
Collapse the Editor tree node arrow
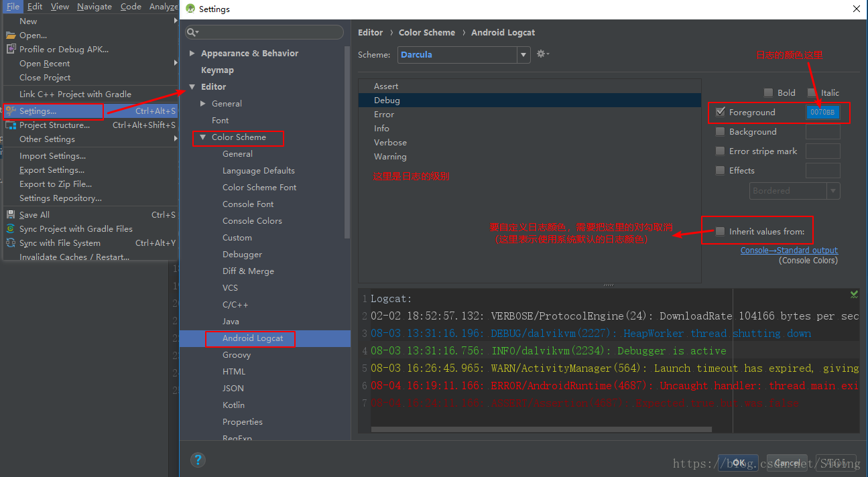click(x=192, y=87)
